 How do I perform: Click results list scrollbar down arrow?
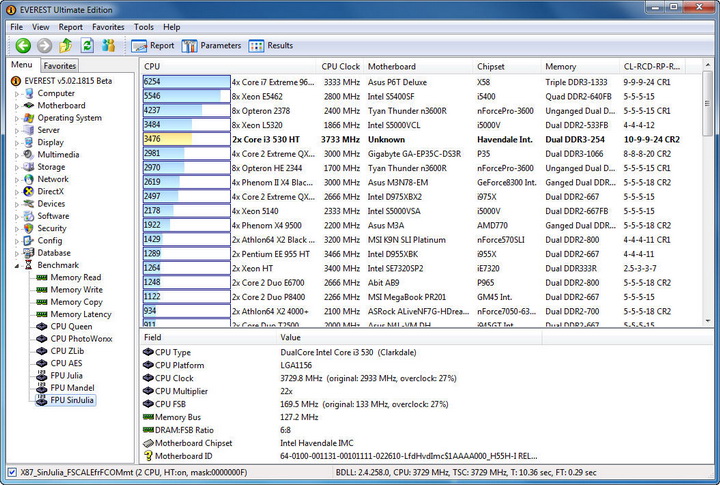point(708,321)
